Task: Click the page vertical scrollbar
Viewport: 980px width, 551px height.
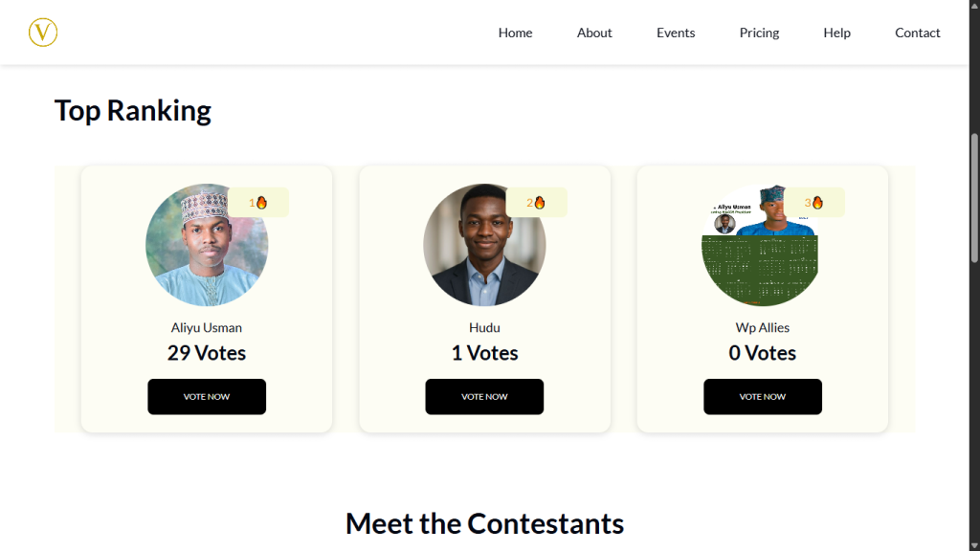Action: point(974,196)
